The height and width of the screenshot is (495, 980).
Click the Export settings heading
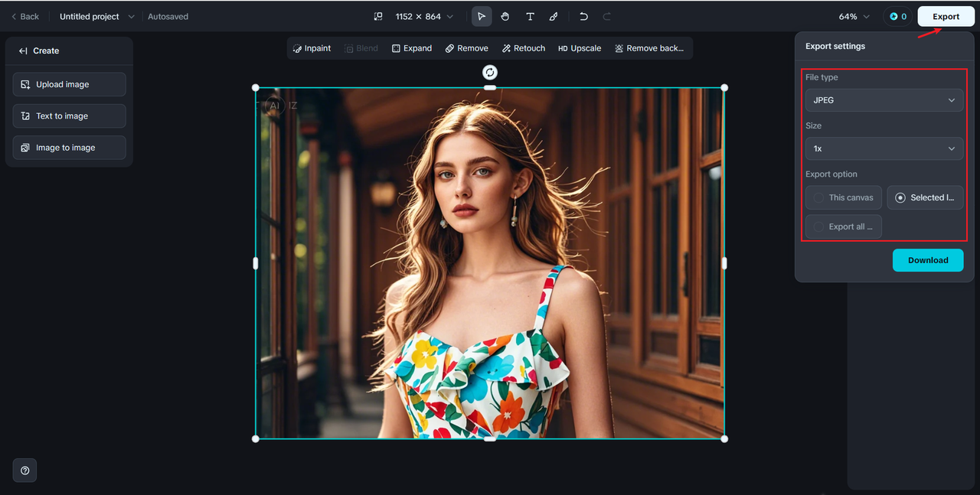click(835, 46)
